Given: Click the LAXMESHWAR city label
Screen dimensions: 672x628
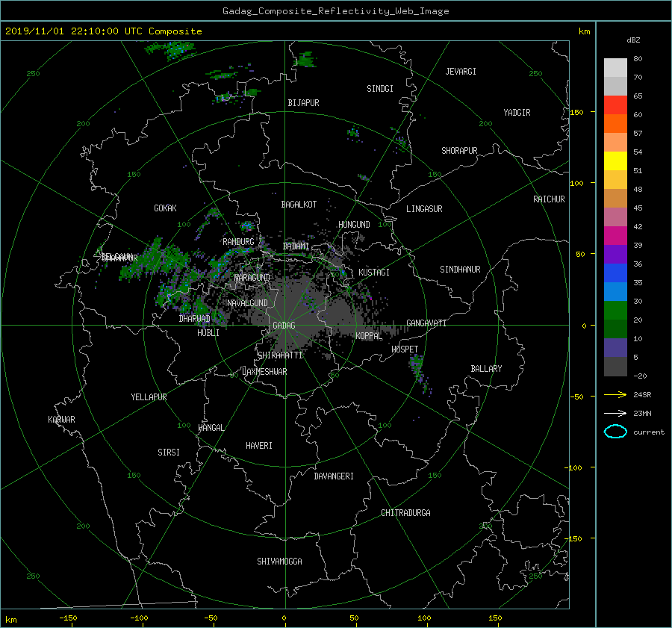Looking at the screenshot, I should click(264, 372).
